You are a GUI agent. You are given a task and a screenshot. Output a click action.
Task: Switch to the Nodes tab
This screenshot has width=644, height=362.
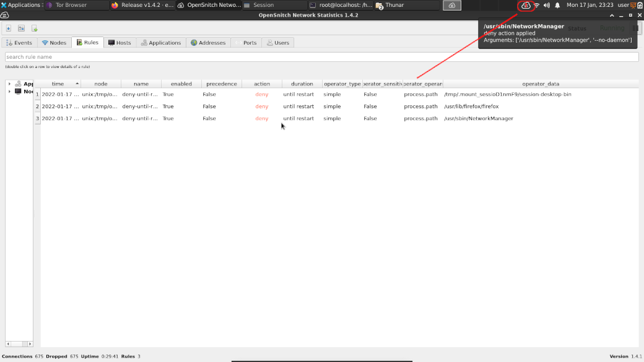54,43
